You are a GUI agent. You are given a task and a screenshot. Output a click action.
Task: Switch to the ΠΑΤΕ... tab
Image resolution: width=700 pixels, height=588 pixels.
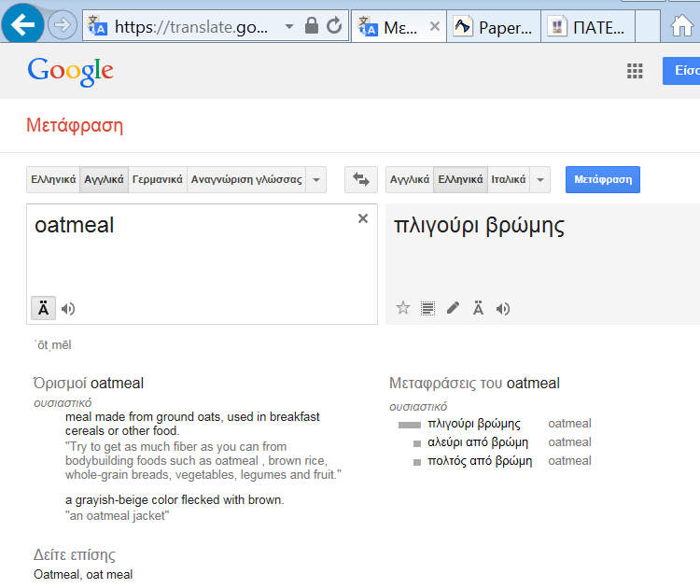click(x=588, y=27)
